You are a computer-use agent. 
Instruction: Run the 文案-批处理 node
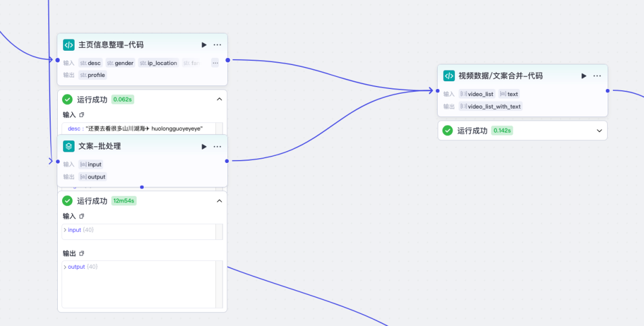click(x=204, y=146)
